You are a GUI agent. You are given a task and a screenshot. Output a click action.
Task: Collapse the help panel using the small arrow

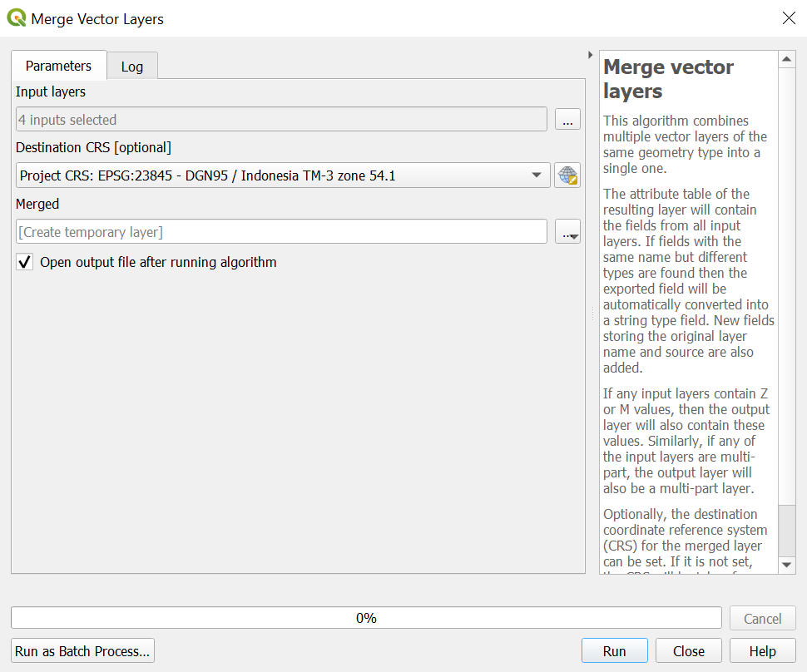(590, 55)
